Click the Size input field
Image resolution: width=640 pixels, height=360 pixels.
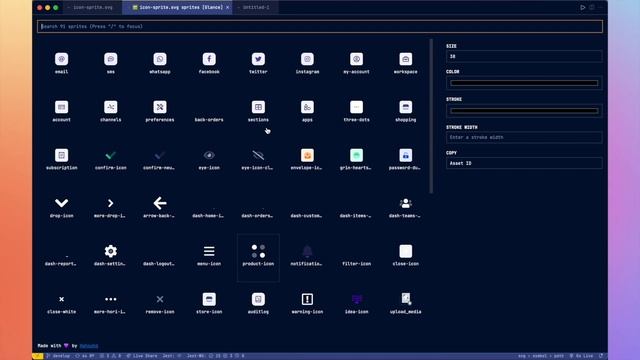[524, 56]
